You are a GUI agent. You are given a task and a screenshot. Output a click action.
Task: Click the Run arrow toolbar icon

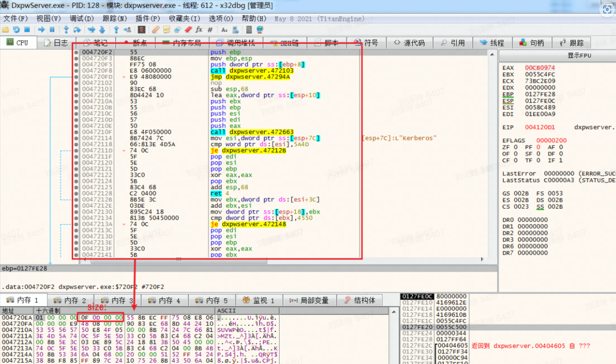click(41, 29)
